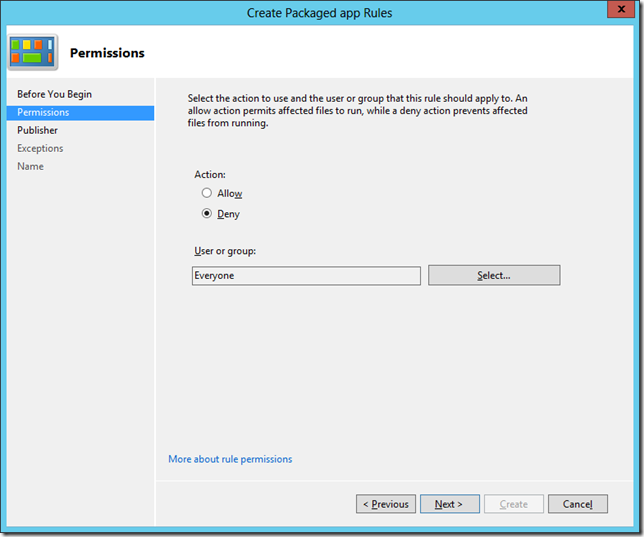Open the More about rule permissions link
This screenshot has height=537, width=644.
[230, 459]
